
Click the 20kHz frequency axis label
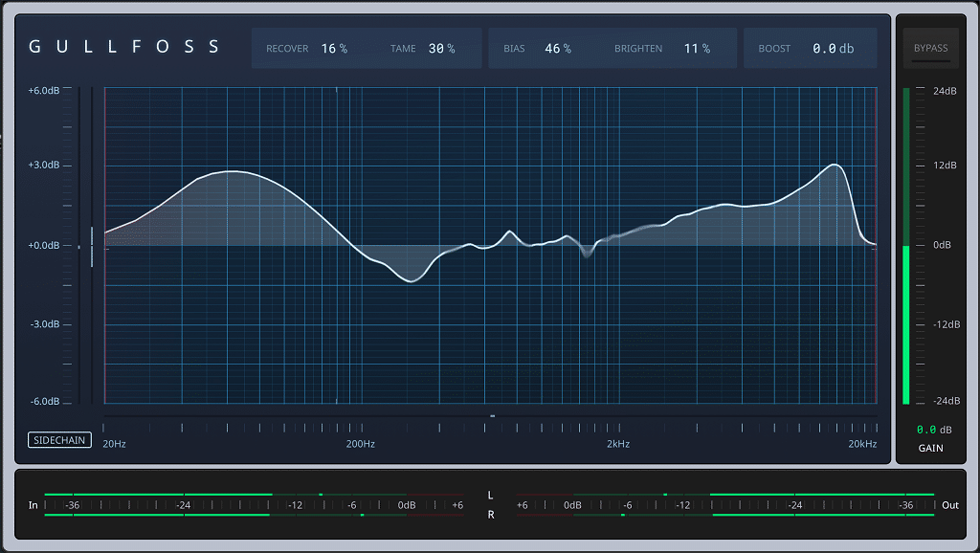point(862,444)
